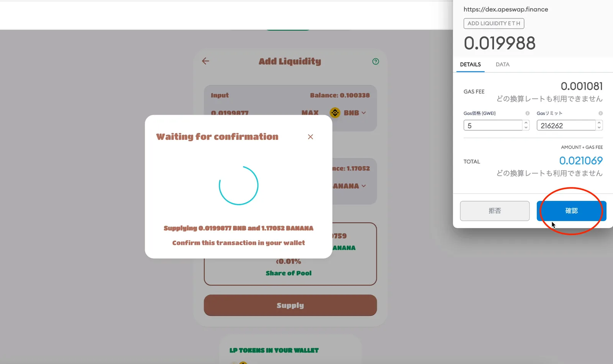
Task: Click the LP TOKENS IN YOUR WALLET heading
Action: click(x=274, y=350)
